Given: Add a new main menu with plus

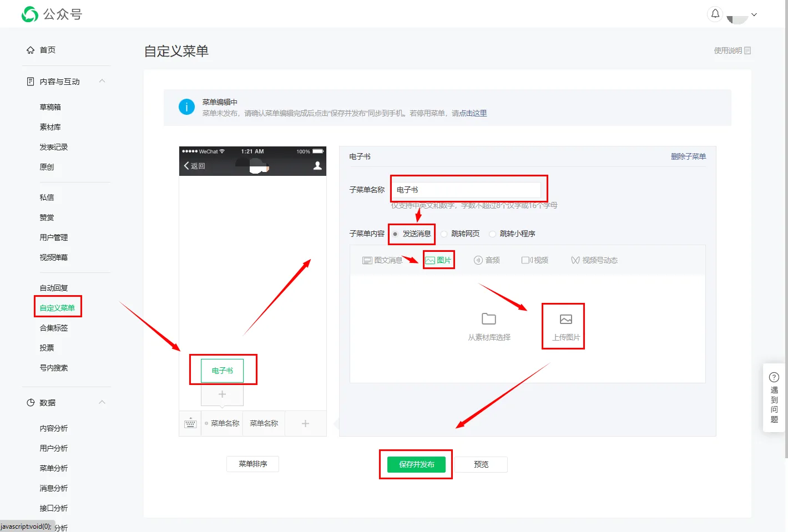Looking at the screenshot, I should 305,423.
